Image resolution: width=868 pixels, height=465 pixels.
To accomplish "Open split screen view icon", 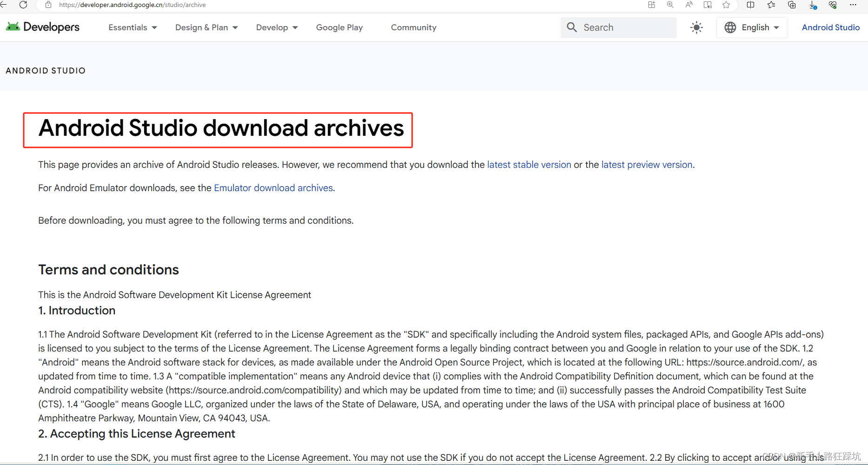I will point(750,5).
